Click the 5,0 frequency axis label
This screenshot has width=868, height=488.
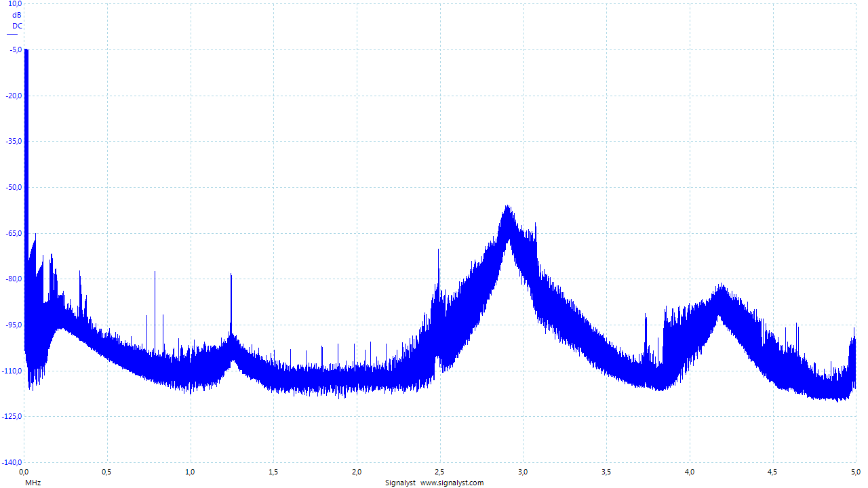(x=854, y=471)
